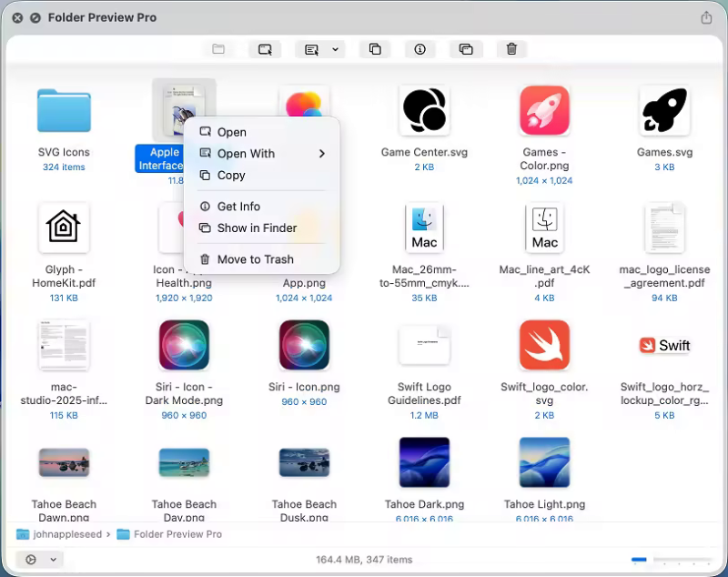Select the Games.svg rocket icon
Viewport: 728px width, 577px height.
click(664, 112)
